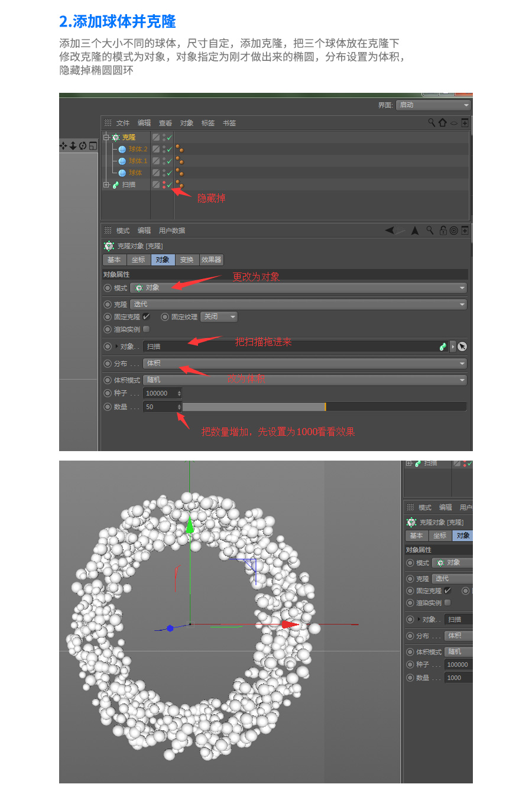
Task: Switch to the 基本 tab in first screenshot
Action: (115, 260)
